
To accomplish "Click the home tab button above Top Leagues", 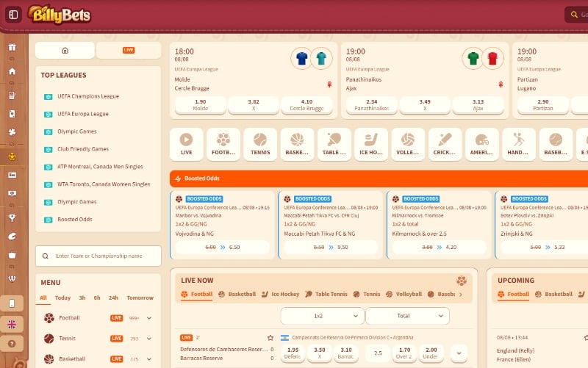I will point(65,50).
